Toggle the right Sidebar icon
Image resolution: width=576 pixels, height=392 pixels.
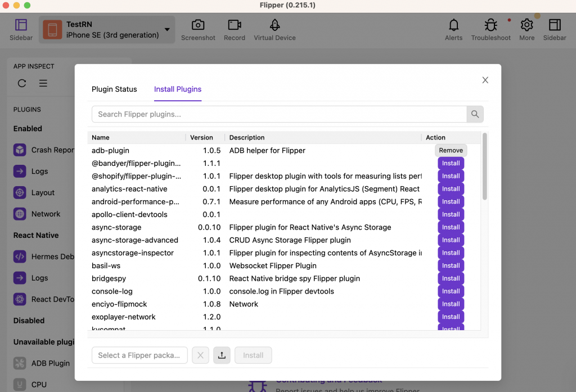[x=555, y=25]
